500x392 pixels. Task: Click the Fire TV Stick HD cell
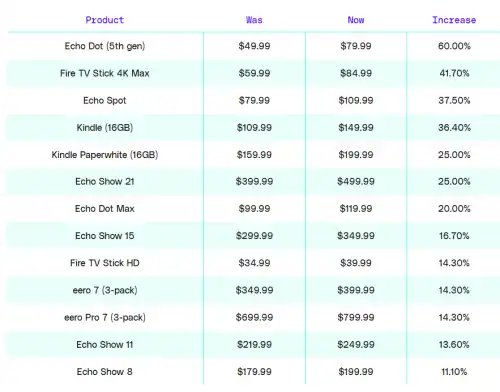pyautogui.click(x=105, y=263)
